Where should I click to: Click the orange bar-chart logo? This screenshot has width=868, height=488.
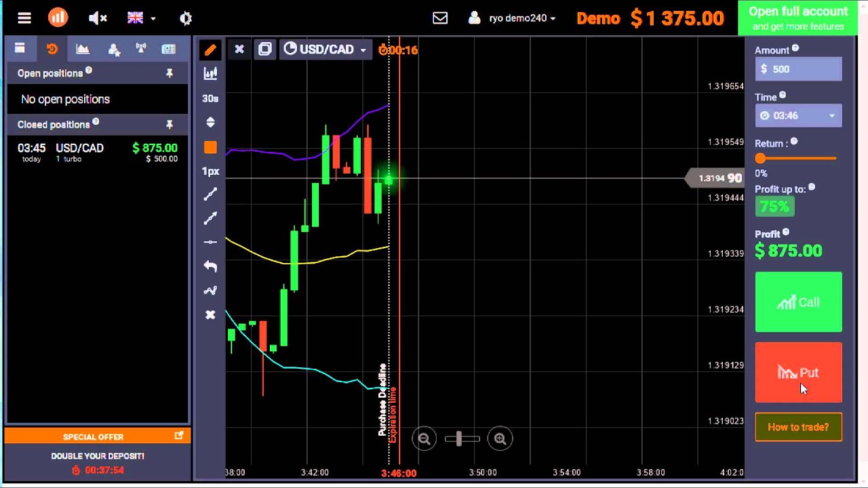pos(58,18)
